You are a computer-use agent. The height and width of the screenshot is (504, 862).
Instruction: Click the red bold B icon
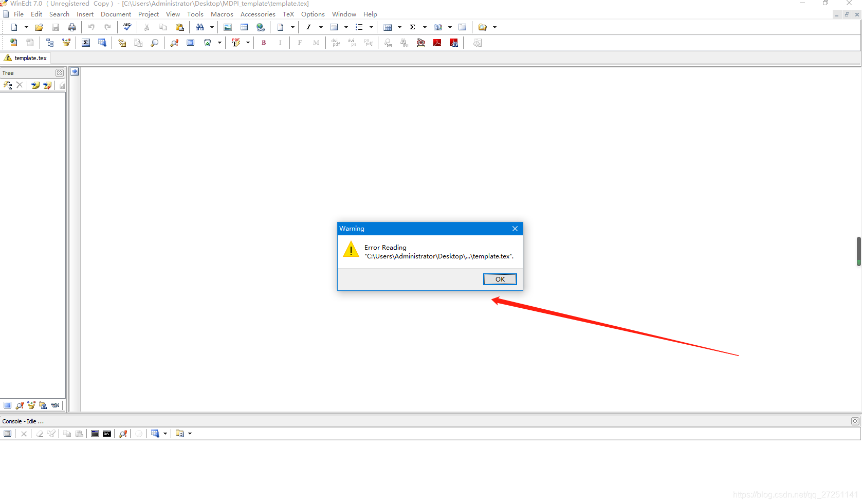point(264,43)
